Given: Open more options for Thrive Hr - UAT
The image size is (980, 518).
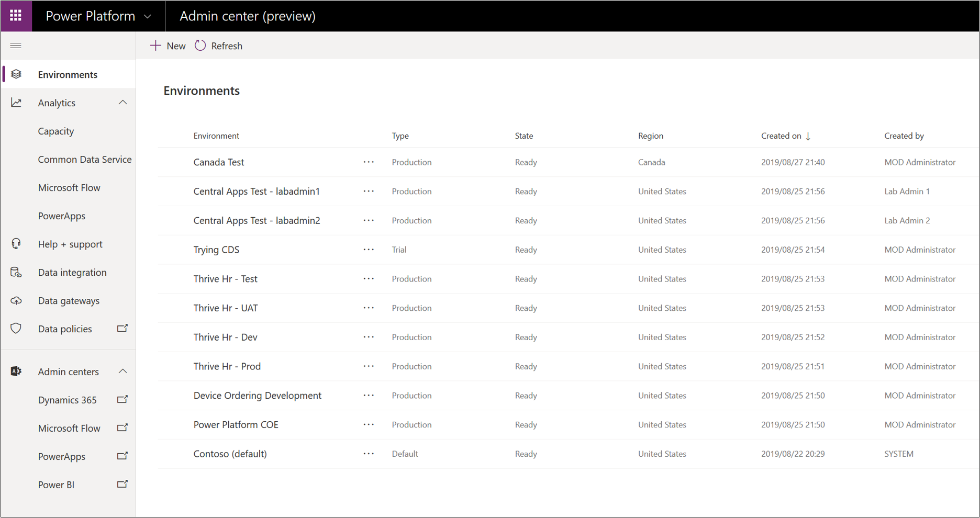Looking at the screenshot, I should click(x=369, y=308).
